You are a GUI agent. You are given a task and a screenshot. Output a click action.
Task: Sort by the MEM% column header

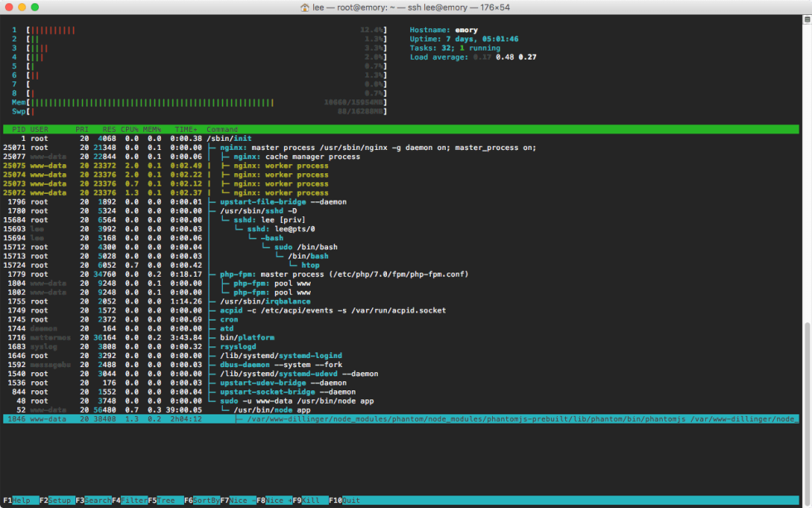154,129
